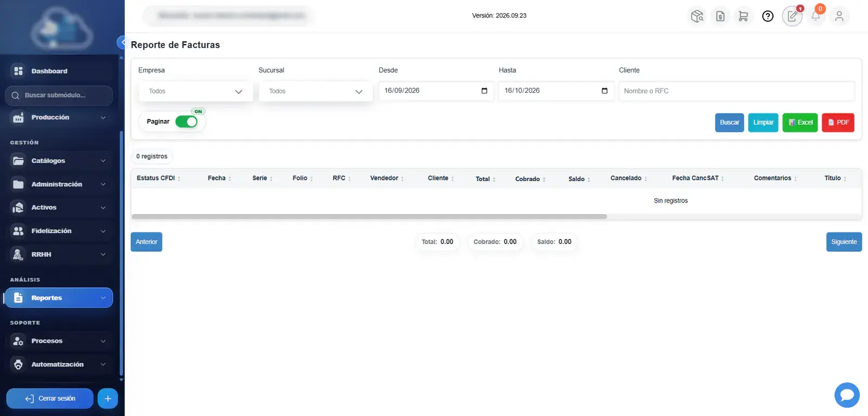The image size is (868, 416).
Task: Turn off the Paginar toggle
Action: [186, 122]
